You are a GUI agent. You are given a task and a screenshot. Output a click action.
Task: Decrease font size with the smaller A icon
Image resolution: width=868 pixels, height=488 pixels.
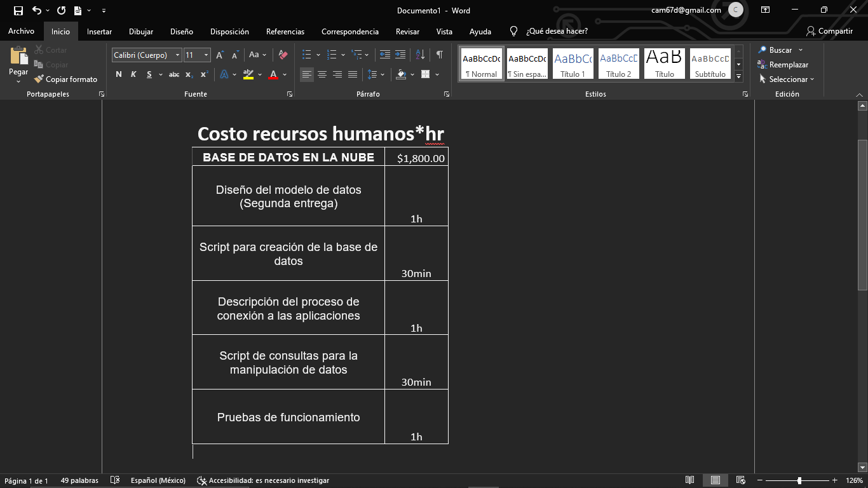[236, 55]
